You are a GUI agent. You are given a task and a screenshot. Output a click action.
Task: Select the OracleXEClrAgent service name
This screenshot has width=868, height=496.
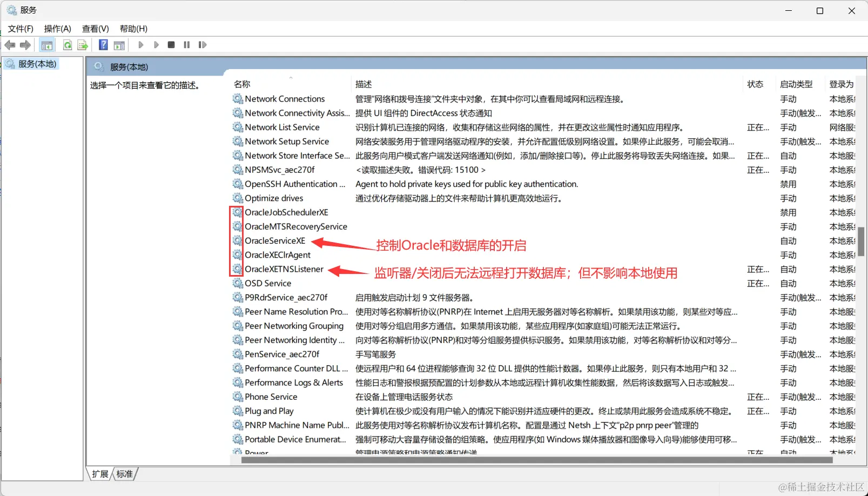pyautogui.click(x=278, y=254)
